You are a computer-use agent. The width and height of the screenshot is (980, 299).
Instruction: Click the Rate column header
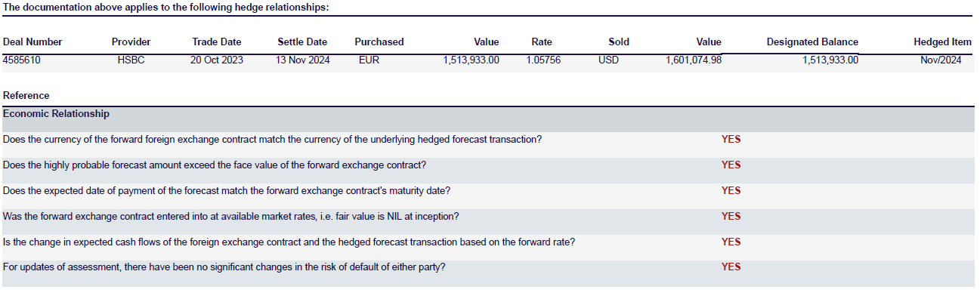pos(542,42)
